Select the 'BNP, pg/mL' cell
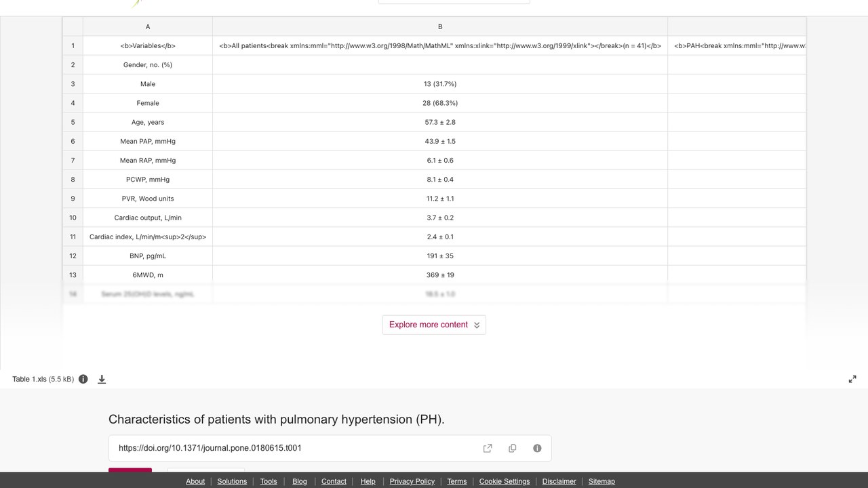The image size is (868, 488). (x=148, y=256)
